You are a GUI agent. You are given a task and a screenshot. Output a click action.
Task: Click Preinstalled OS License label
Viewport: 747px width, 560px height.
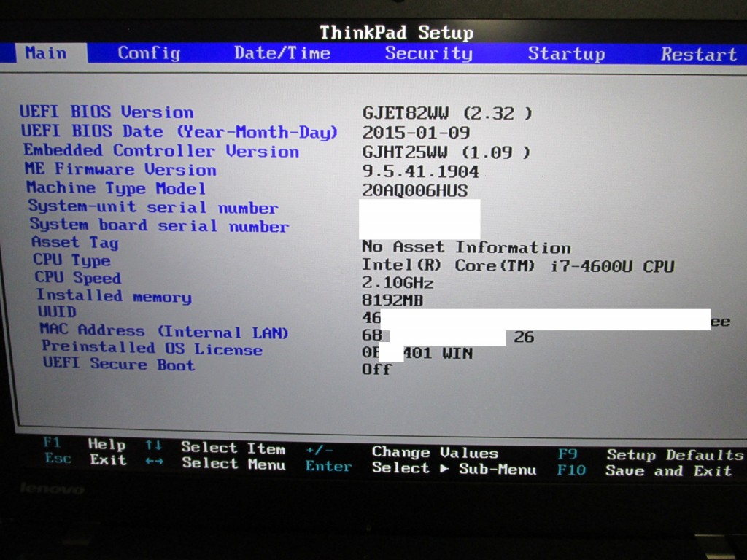click(152, 348)
